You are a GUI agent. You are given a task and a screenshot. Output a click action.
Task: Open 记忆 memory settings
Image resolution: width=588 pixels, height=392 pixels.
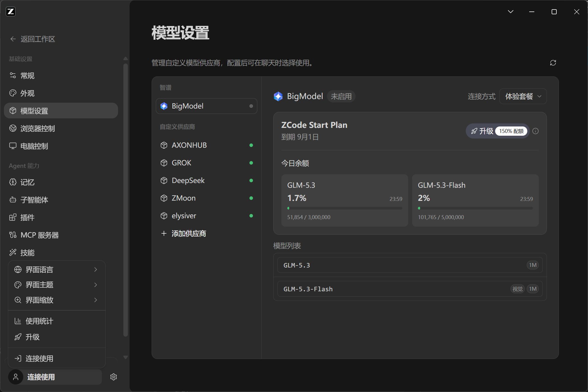coord(61,182)
